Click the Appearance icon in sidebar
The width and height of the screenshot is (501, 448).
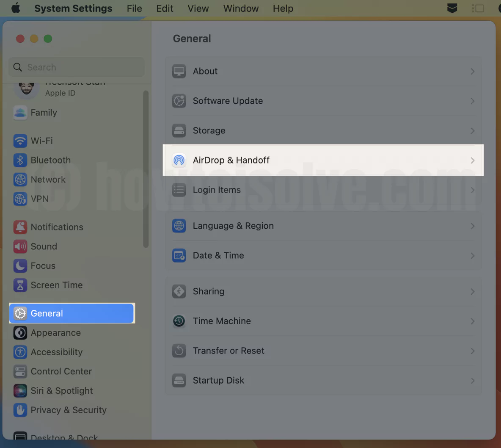[20, 332]
